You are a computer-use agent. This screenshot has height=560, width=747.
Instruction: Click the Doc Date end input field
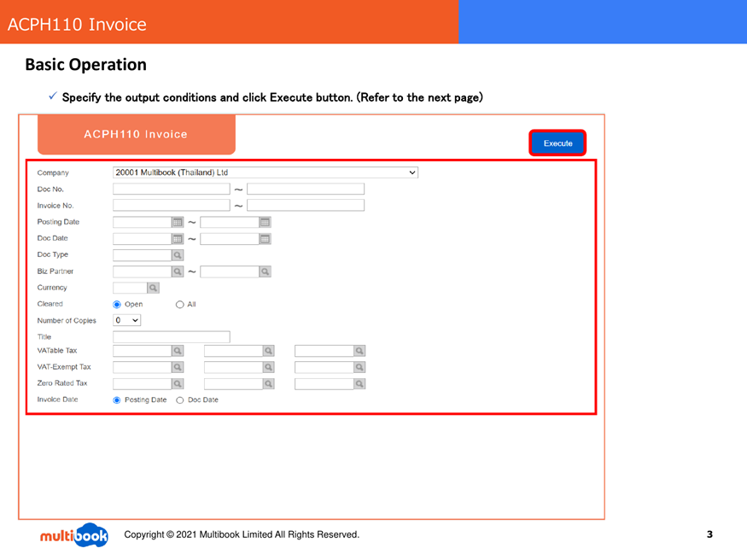[230, 239]
